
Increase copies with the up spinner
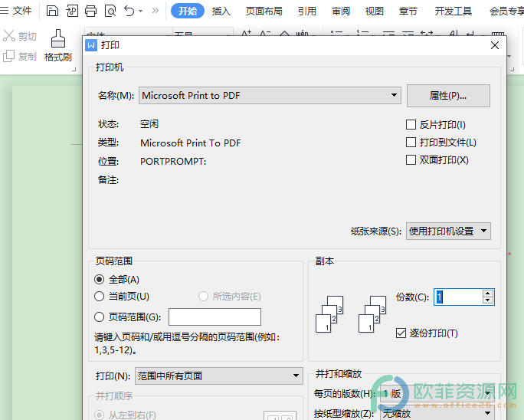(487, 294)
